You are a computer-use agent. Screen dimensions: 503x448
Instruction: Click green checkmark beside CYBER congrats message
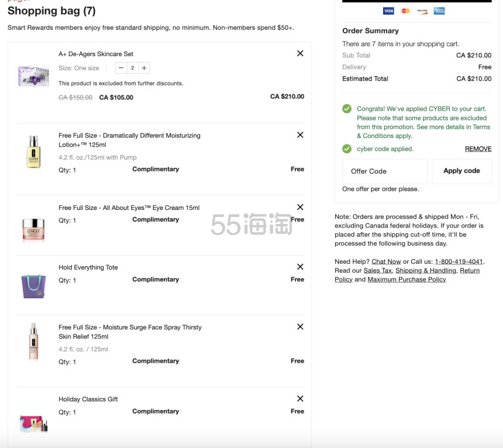347,109
